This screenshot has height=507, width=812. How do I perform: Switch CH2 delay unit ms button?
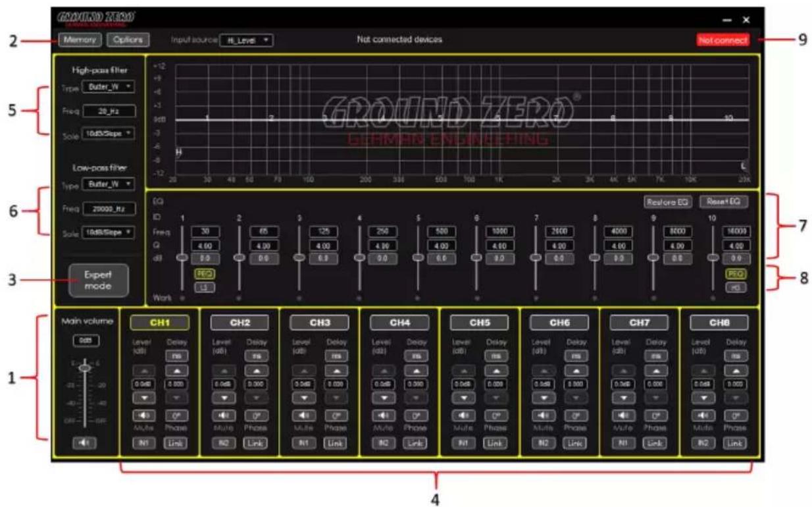tap(255, 356)
